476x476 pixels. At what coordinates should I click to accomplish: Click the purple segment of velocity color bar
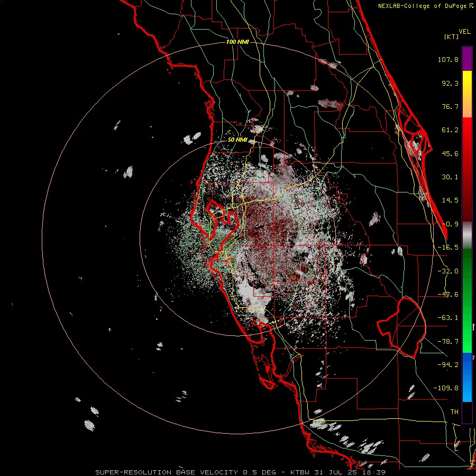467,59
